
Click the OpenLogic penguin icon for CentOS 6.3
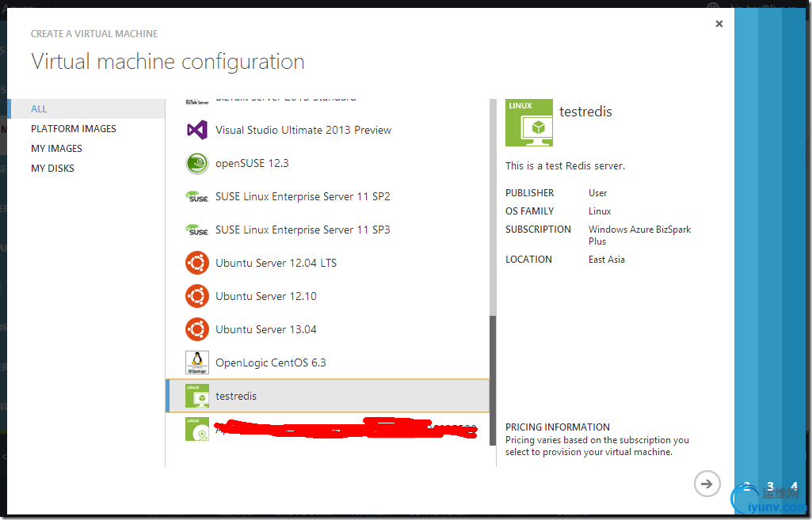tap(197, 362)
